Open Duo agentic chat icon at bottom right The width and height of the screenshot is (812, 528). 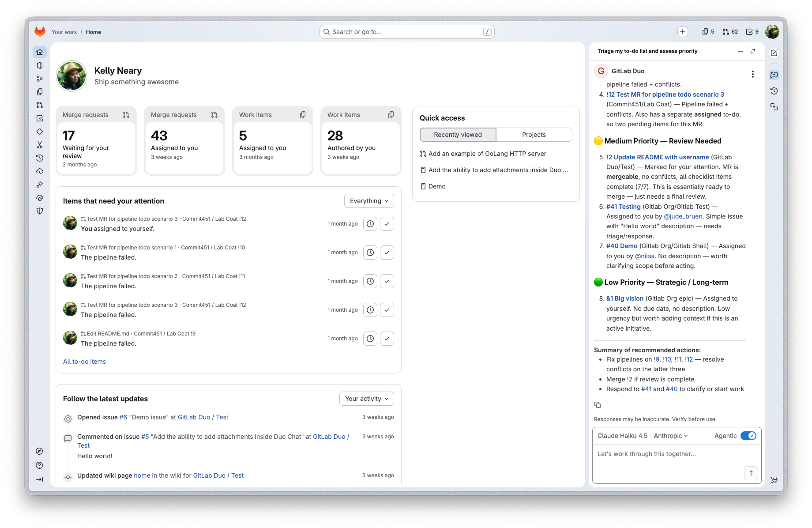tap(774, 480)
